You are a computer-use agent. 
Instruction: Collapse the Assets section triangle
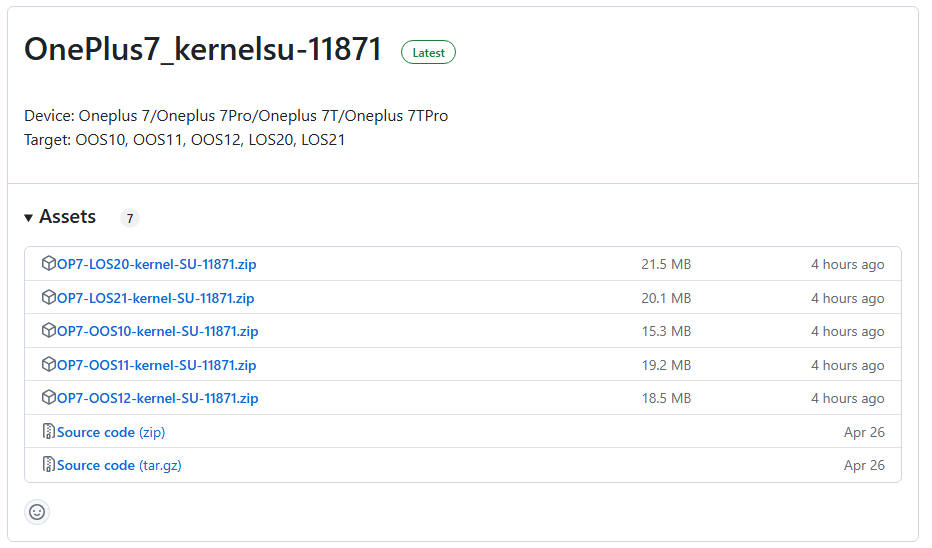click(28, 218)
